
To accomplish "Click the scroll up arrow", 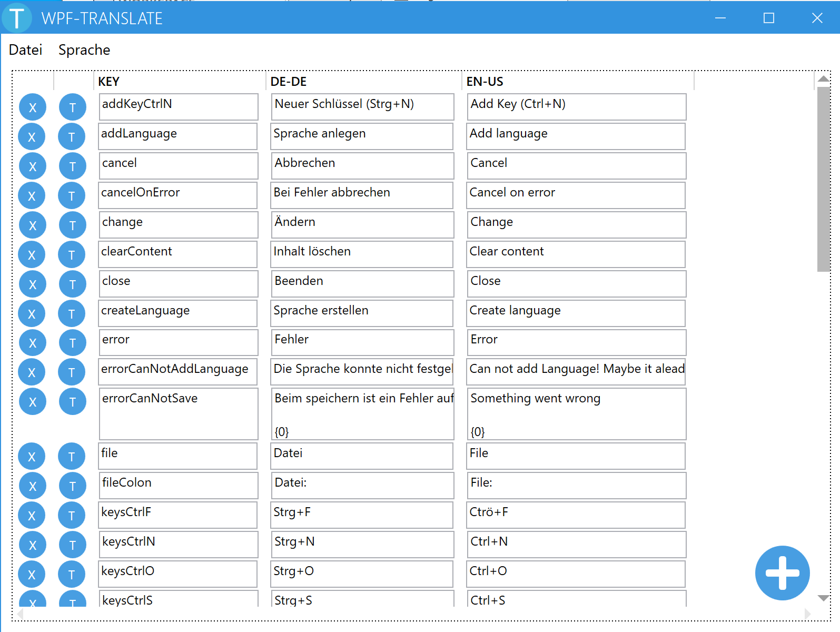I will tap(824, 79).
